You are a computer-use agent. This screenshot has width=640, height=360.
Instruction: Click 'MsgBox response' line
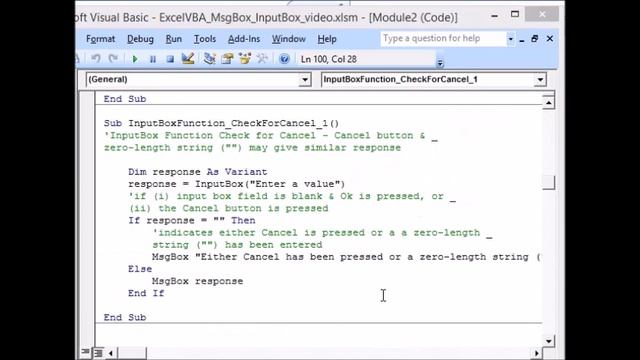[198, 281]
